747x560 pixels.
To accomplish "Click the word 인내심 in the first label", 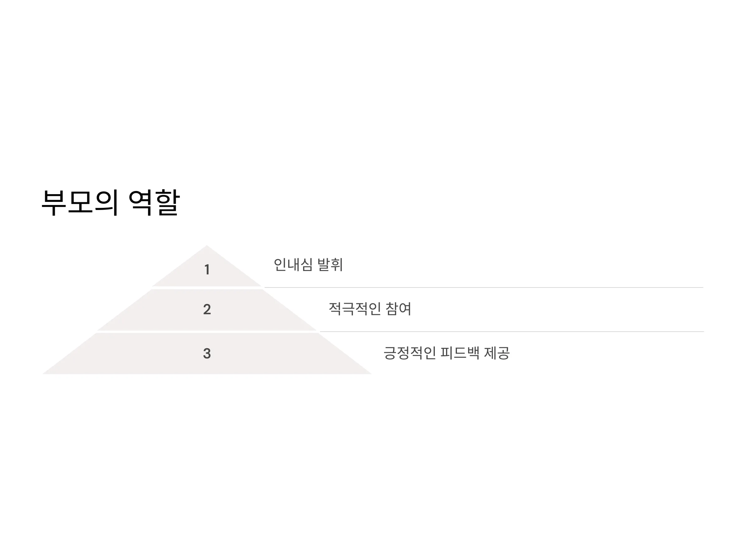I will pyautogui.click(x=293, y=265).
